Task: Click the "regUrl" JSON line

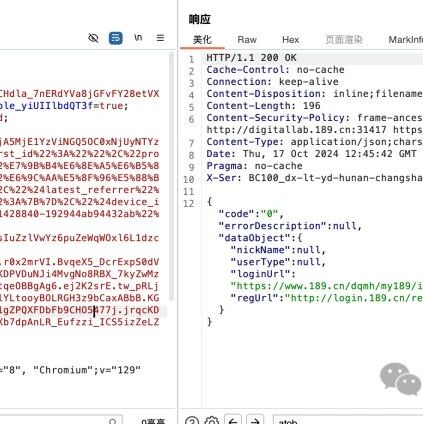Action: [327, 298]
